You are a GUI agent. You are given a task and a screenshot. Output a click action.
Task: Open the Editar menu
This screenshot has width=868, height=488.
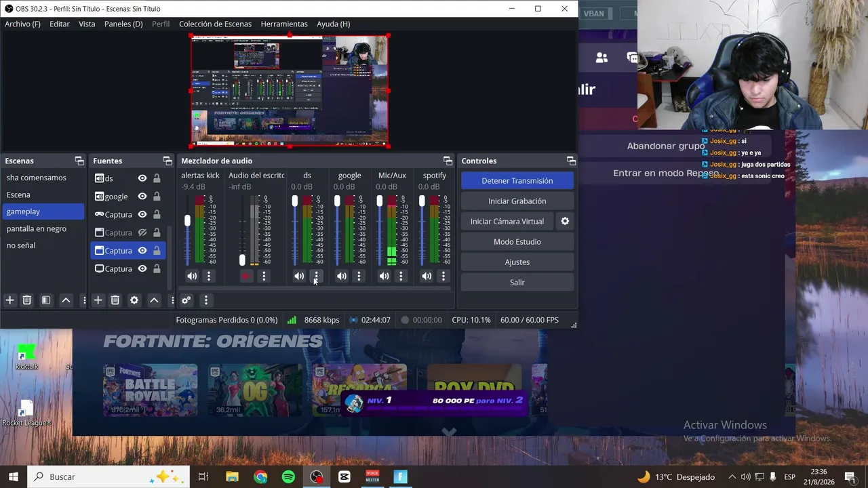pos(60,24)
